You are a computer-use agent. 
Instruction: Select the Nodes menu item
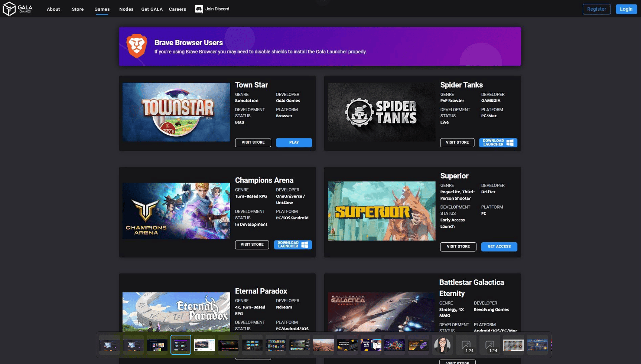(x=126, y=9)
